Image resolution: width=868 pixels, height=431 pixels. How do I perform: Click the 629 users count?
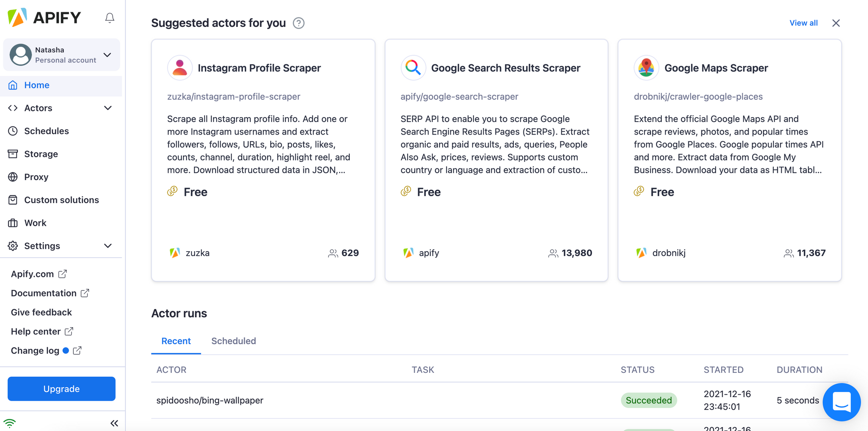(x=350, y=253)
